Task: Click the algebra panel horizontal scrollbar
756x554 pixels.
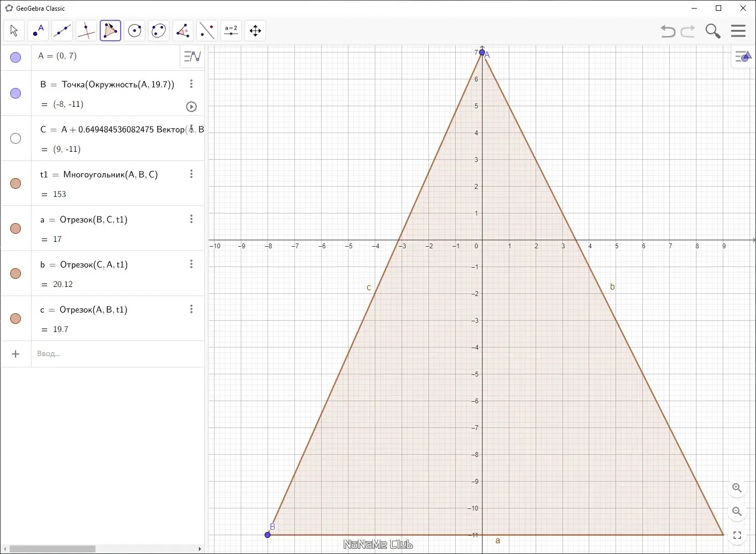Action: click(x=53, y=549)
